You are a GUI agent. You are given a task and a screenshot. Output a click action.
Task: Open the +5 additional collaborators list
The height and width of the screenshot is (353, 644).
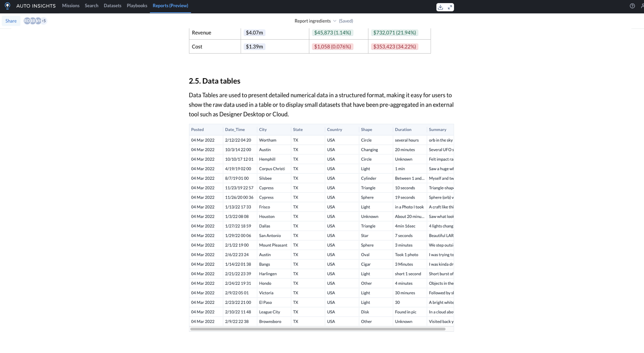click(44, 21)
